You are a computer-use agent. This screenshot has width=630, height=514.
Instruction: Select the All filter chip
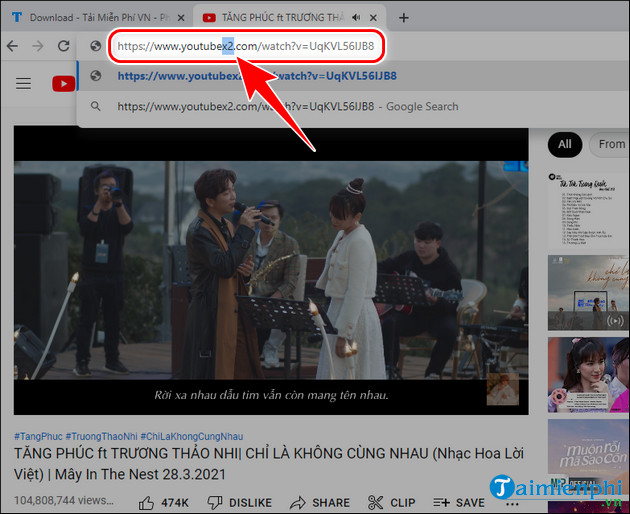(565, 144)
